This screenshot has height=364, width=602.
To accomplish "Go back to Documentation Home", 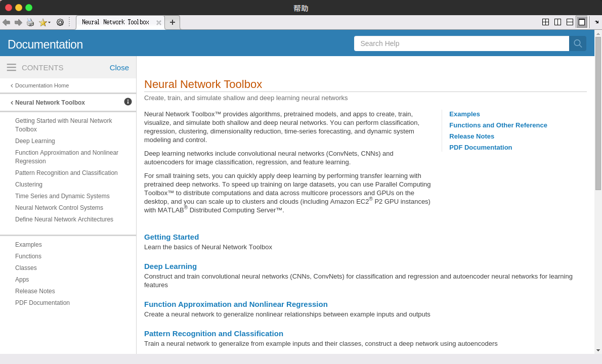I will (41, 85).
